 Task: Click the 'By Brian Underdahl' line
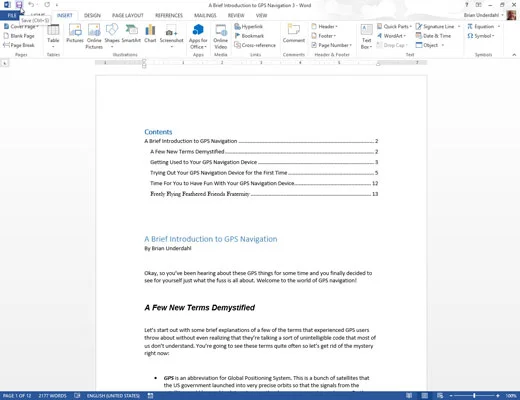[x=168, y=248]
